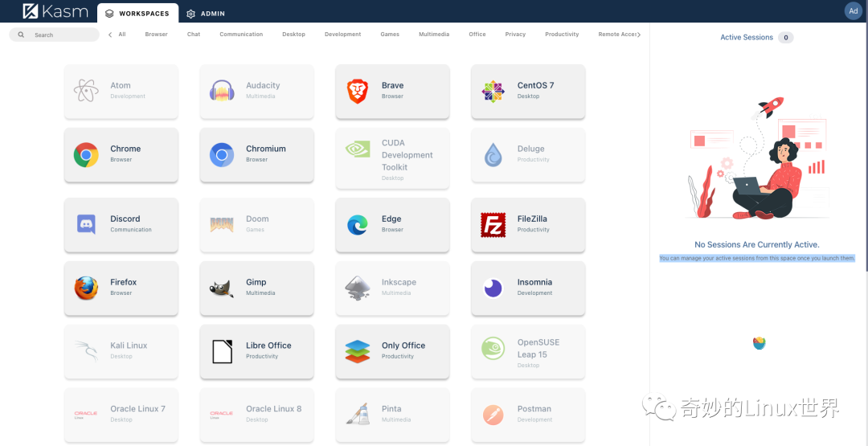Click the 'Postman' workspace title
868x446 pixels.
534,409
